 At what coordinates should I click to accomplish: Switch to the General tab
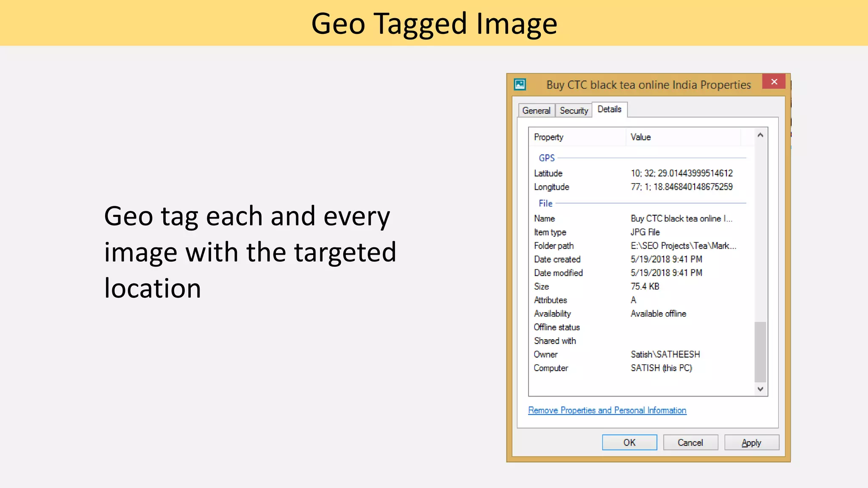536,111
